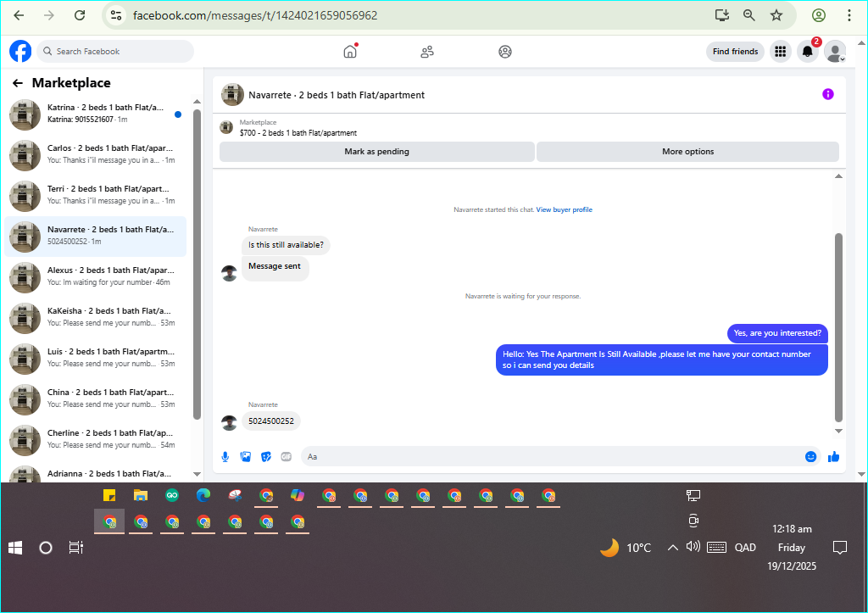Open the Copilot icon on the taskbar

[x=298, y=495]
